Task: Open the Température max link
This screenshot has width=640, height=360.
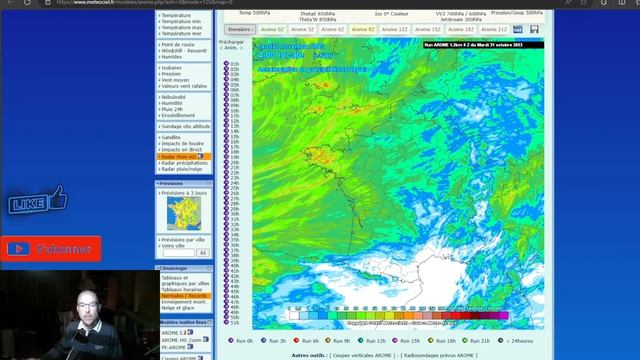Action: pos(182,27)
